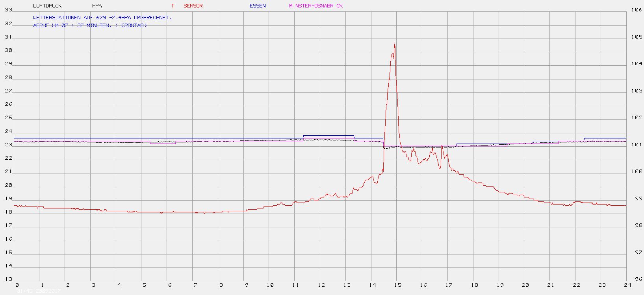Select the 30 label on the left axis
Image resolution: width=644 pixels, height=295 pixels.
coord(8,50)
